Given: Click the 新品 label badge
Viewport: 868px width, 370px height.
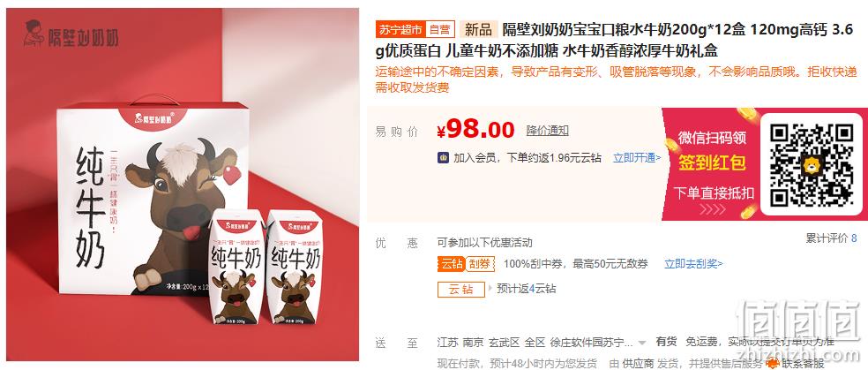Looking at the screenshot, I should tap(478, 29).
